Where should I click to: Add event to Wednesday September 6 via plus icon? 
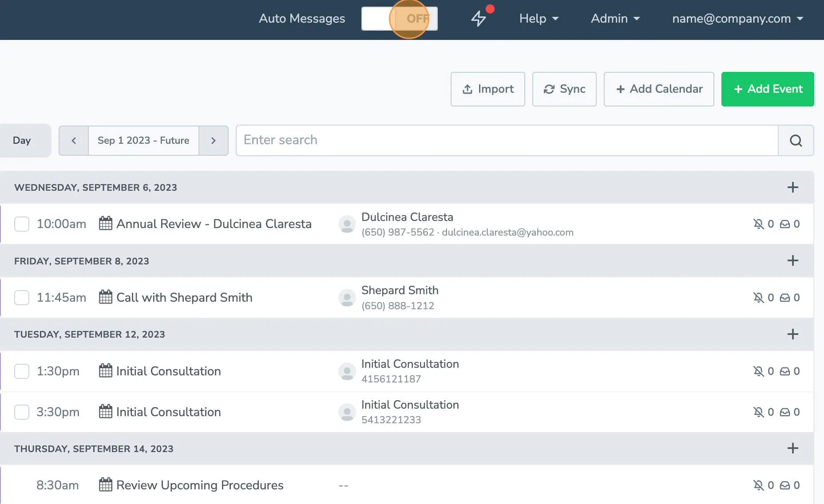(x=792, y=187)
